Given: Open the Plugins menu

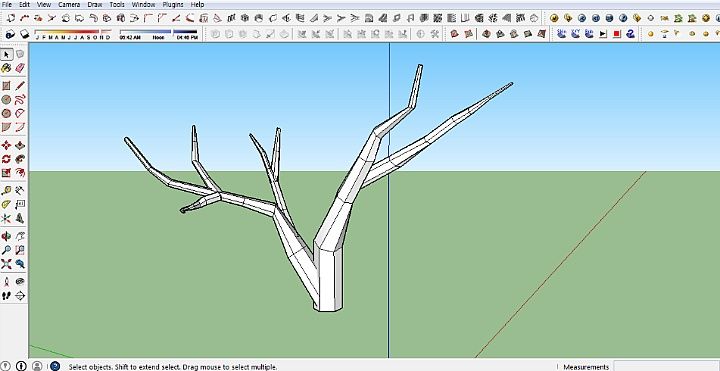Looking at the screenshot, I should 173,4.
